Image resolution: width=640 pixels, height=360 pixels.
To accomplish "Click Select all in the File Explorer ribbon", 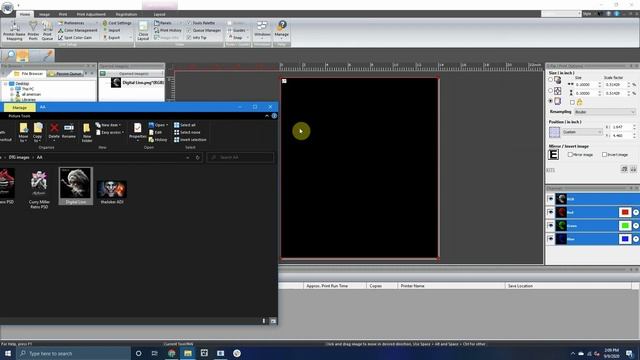I will pyautogui.click(x=184, y=125).
